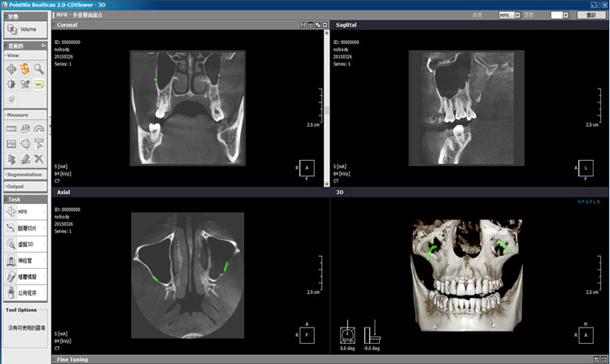The width and height of the screenshot is (610, 364).
Task: Toggle the text annotation overlay icon
Action: (x=38, y=84)
